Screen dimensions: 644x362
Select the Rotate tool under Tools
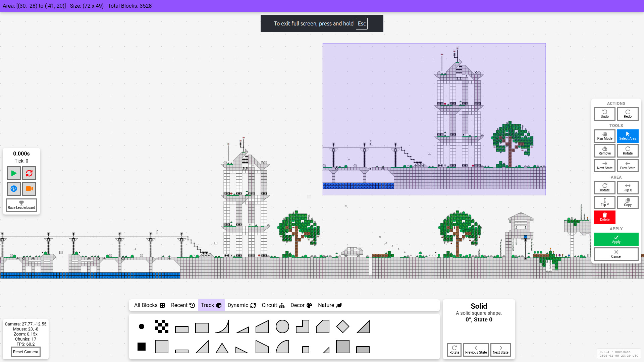[x=627, y=150]
